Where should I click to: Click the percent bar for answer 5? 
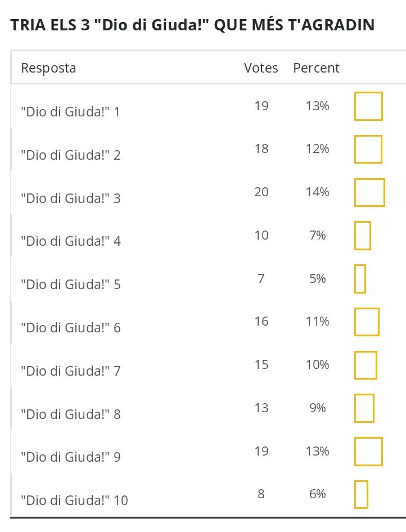360,279
